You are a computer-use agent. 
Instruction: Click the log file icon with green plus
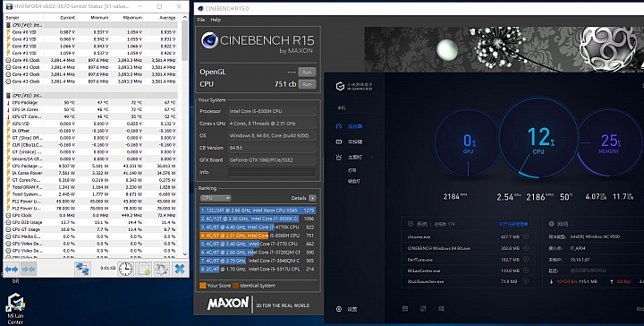click(144, 269)
